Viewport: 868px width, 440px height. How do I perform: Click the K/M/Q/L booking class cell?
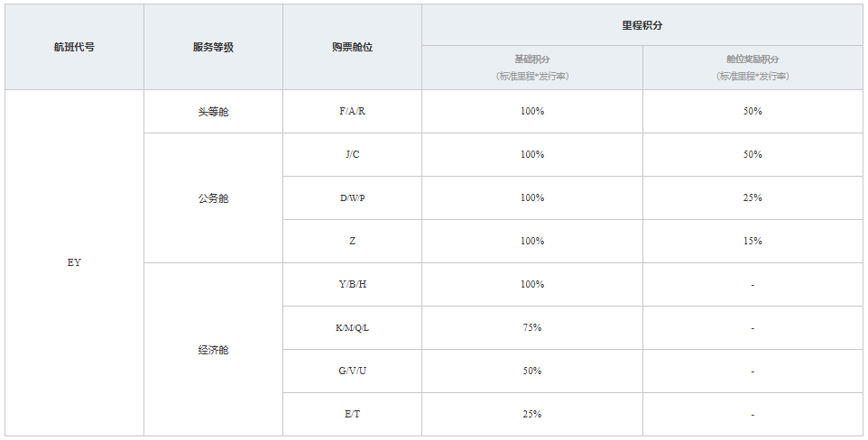[352, 327]
